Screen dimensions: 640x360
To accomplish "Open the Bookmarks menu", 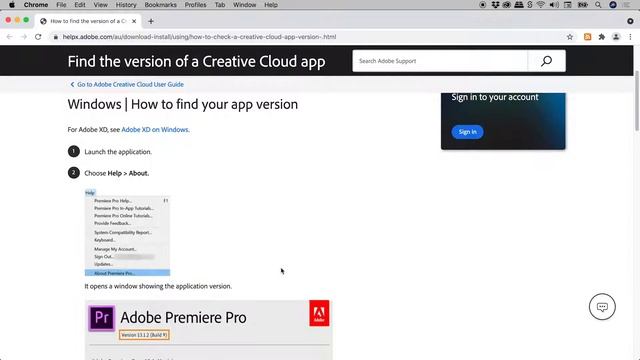I will pyautogui.click(x=160, y=5).
